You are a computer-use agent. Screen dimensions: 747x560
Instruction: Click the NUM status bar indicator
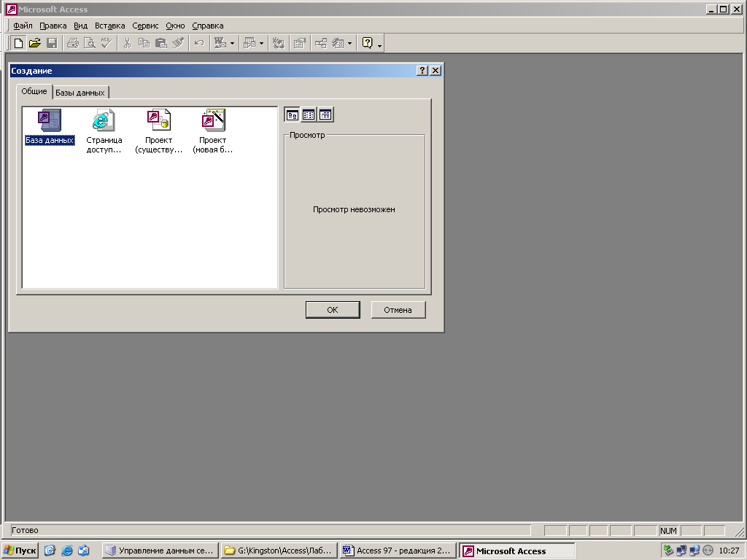tap(668, 531)
